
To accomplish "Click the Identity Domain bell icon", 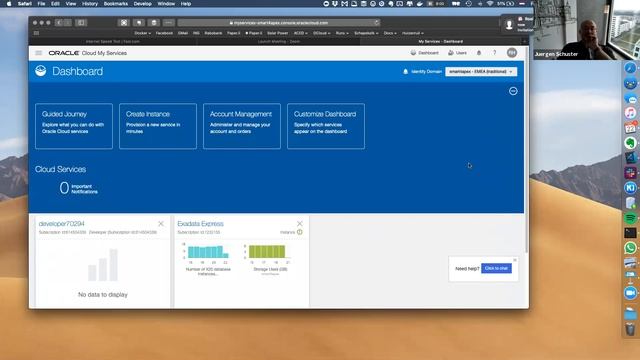I will [x=405, y=71].
